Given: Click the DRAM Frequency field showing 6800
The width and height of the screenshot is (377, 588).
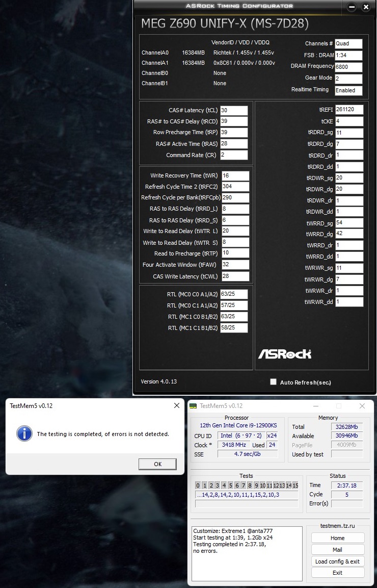Looking at the screenshot, I should click(348, 67).
